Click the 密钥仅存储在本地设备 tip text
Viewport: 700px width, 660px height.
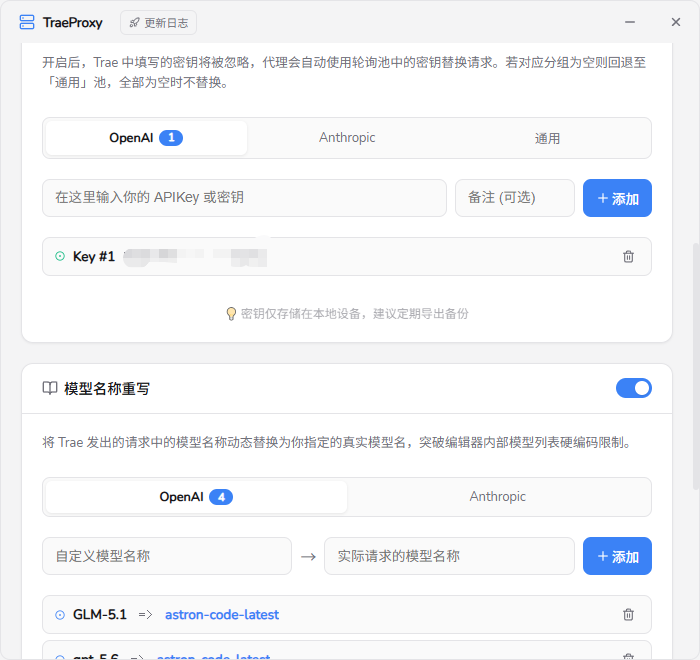click(354, 314)
